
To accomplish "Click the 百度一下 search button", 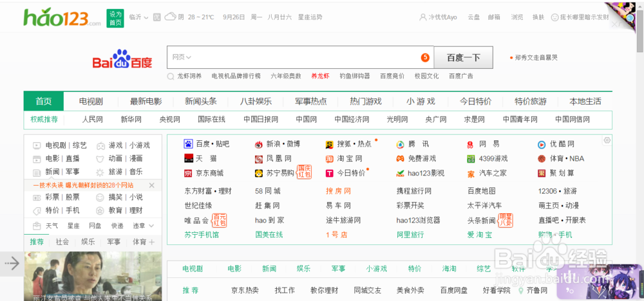I will pos(463,57).
